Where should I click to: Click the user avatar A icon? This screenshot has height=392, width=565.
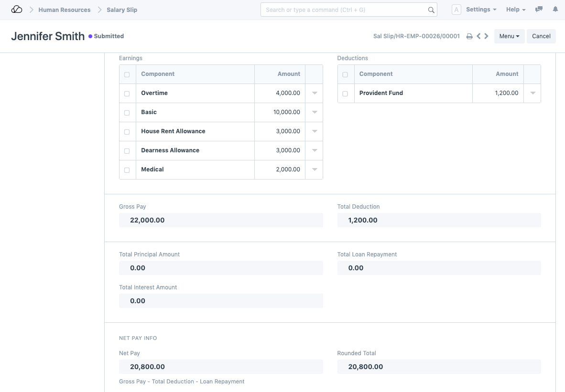[456, 10]
